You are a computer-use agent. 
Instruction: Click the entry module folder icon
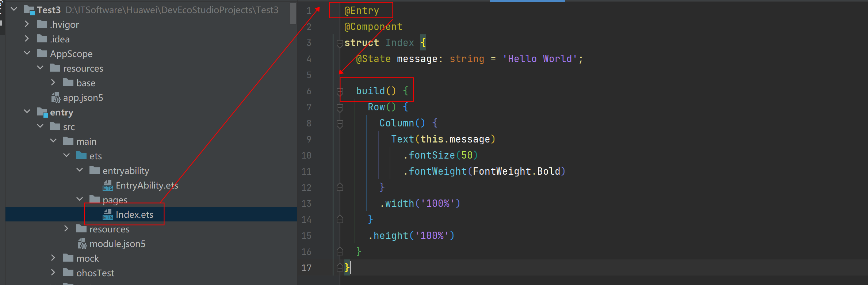42,112
